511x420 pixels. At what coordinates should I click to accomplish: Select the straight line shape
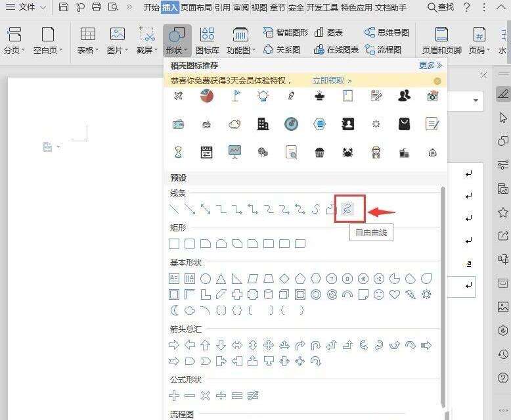tap(174, 209)
